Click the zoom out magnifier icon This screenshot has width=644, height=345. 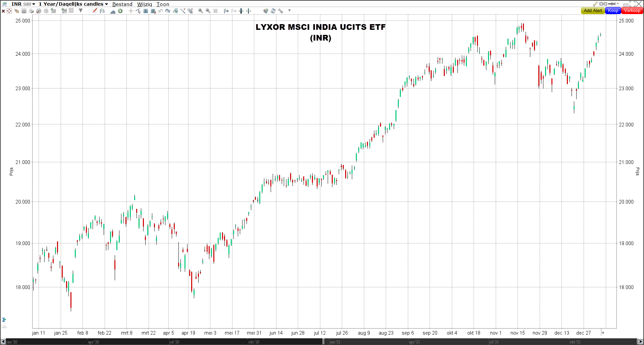[208, 11]
